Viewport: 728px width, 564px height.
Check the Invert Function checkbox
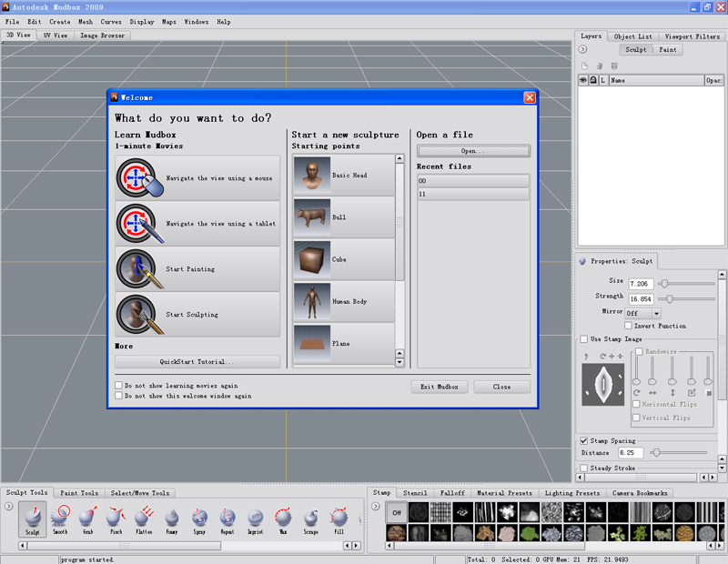tap(628, 326)
